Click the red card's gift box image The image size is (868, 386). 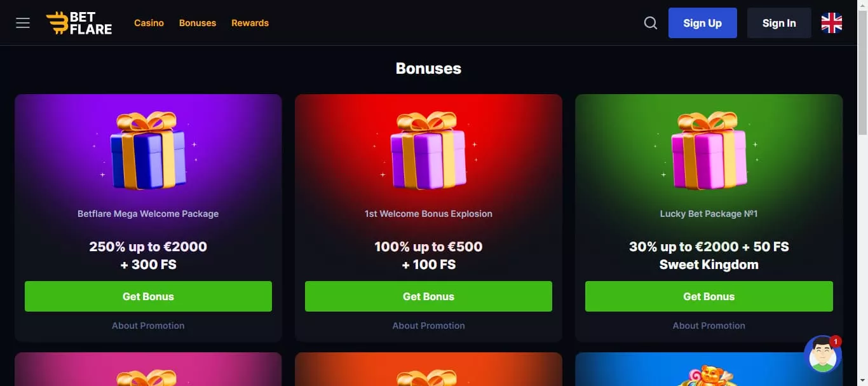click(429, 151)
